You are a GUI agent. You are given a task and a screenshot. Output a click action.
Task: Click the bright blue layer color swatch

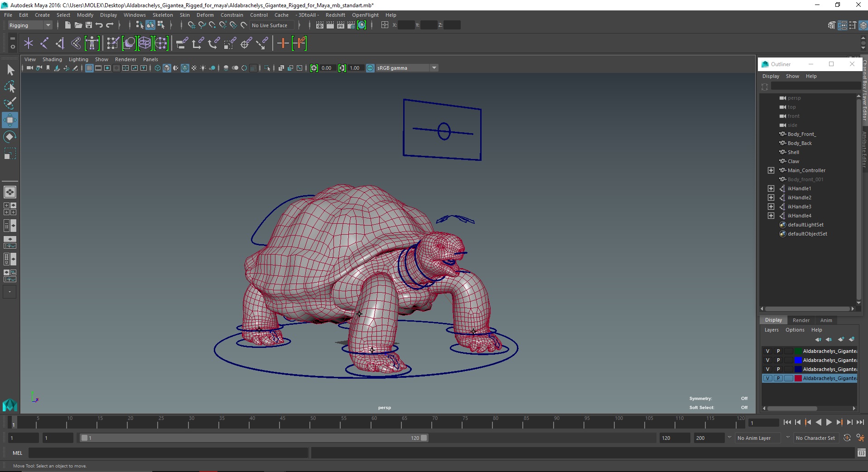[798, 360]
